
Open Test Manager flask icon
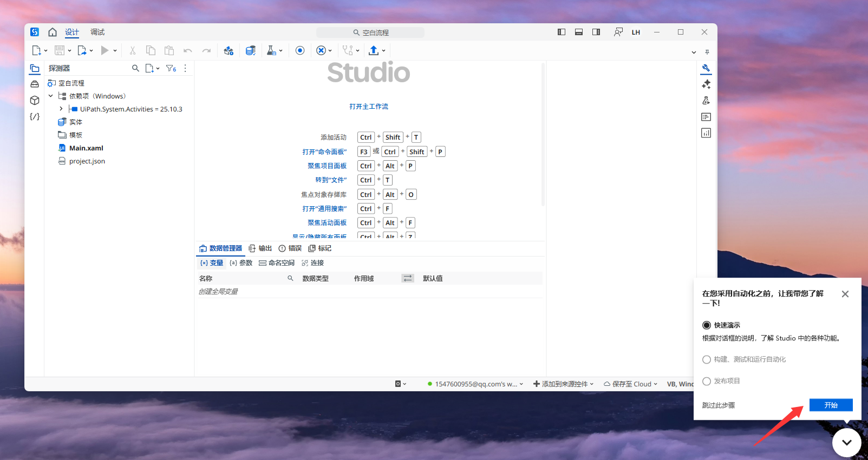271,50
